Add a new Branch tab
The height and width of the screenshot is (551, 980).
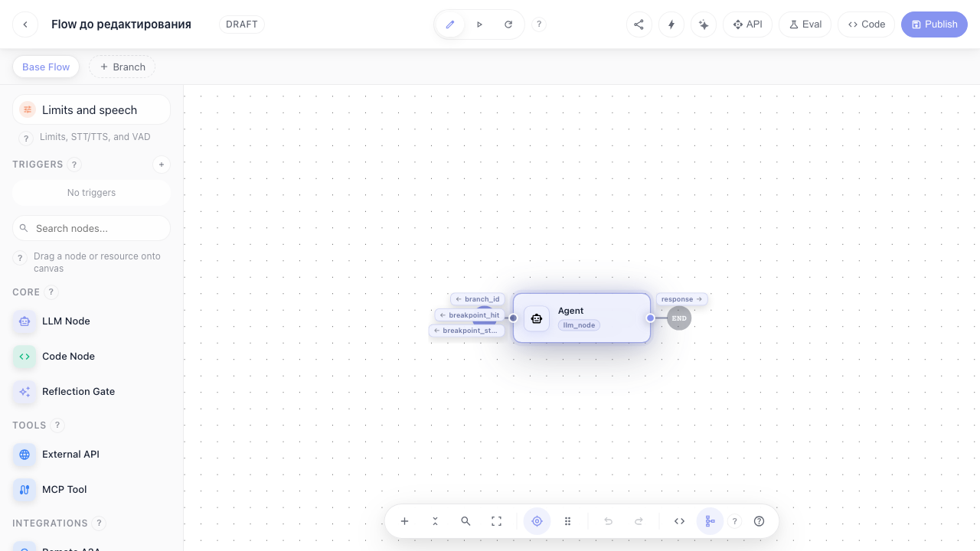click(x=122, y=67)
